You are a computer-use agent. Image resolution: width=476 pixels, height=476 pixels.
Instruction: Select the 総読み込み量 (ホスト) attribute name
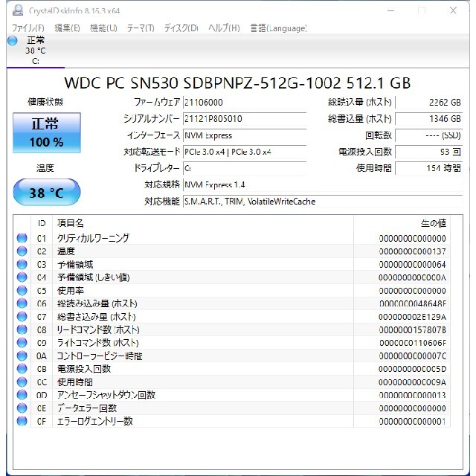(x=97, y=303)
